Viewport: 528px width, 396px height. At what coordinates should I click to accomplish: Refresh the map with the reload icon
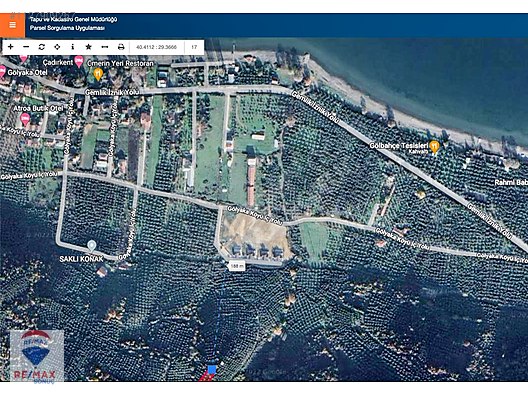click(41, 47)
